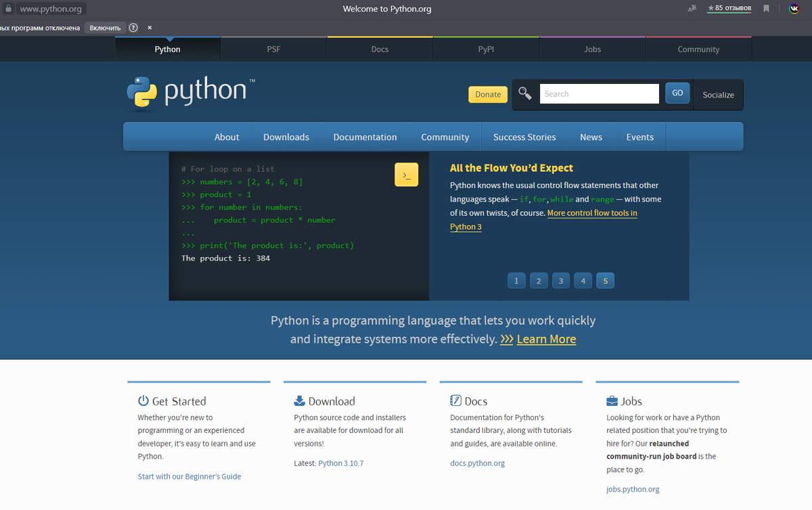The height and width of the screenshot is (510, 812).
Task: Open the Downloads navigation dropdown
Action: tap(286, 137)
